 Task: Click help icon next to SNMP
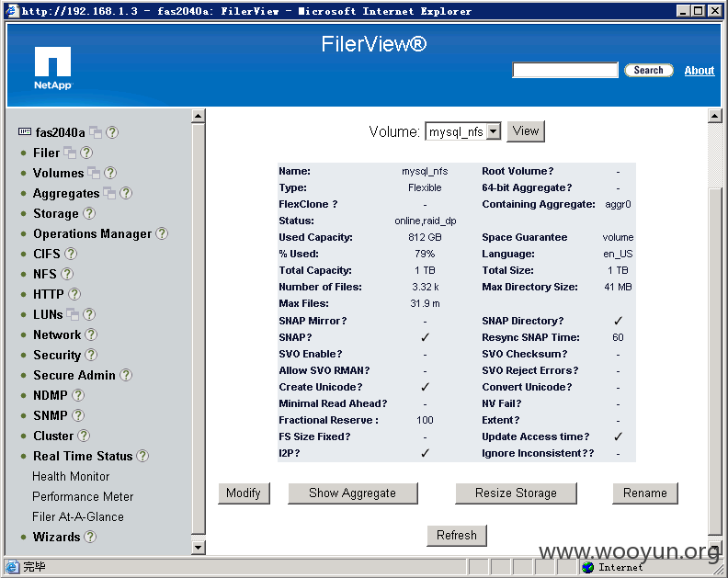click(78, 415)
